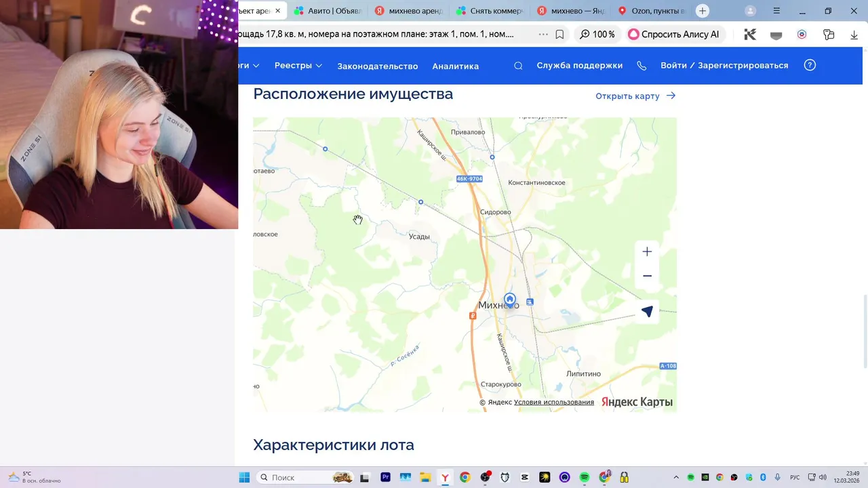The width and height of the screenshot is (868, 488).
Task: Click the Привалово label on map
Action: coord(468,132)
